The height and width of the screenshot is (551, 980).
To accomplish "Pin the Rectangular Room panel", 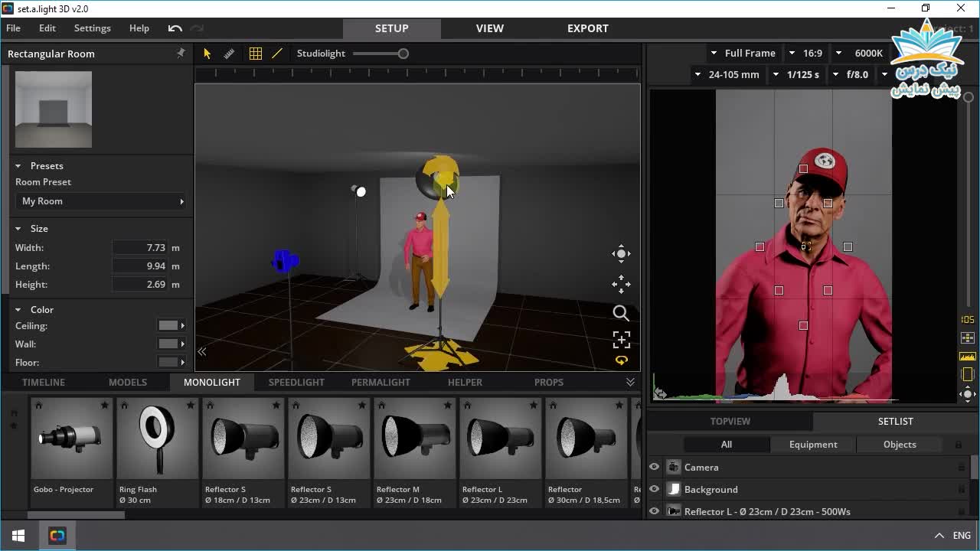I will (181, 54).
